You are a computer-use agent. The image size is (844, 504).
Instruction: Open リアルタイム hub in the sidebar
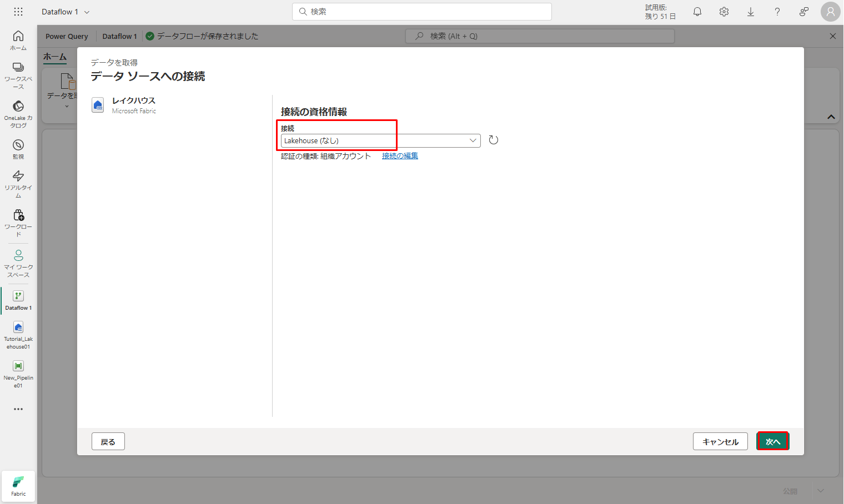coord(18,184)
